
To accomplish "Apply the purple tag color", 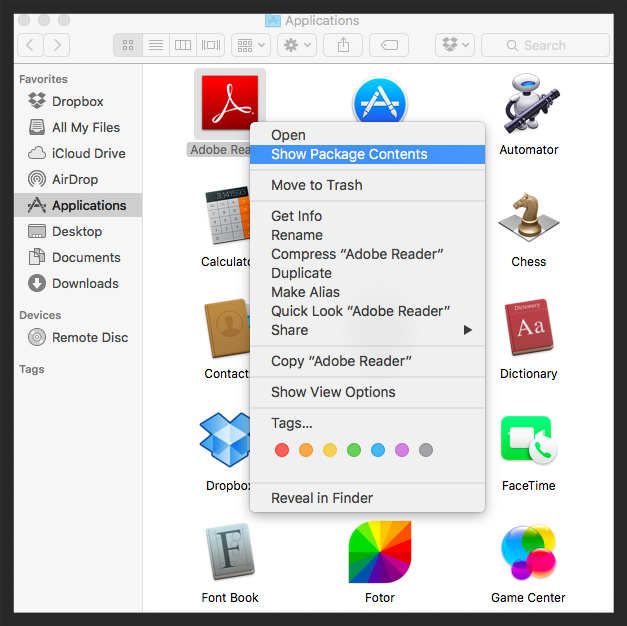I will tap(402, 450).
